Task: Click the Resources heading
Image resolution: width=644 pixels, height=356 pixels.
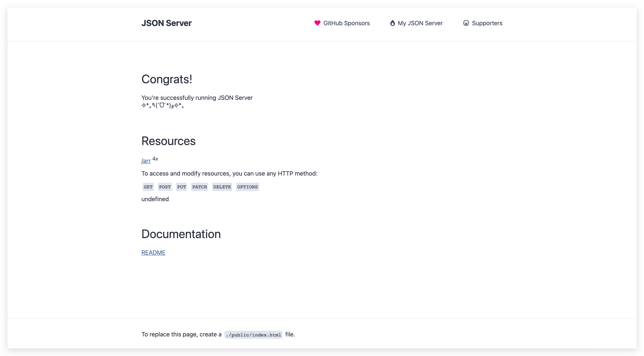Action: (168, 141)
